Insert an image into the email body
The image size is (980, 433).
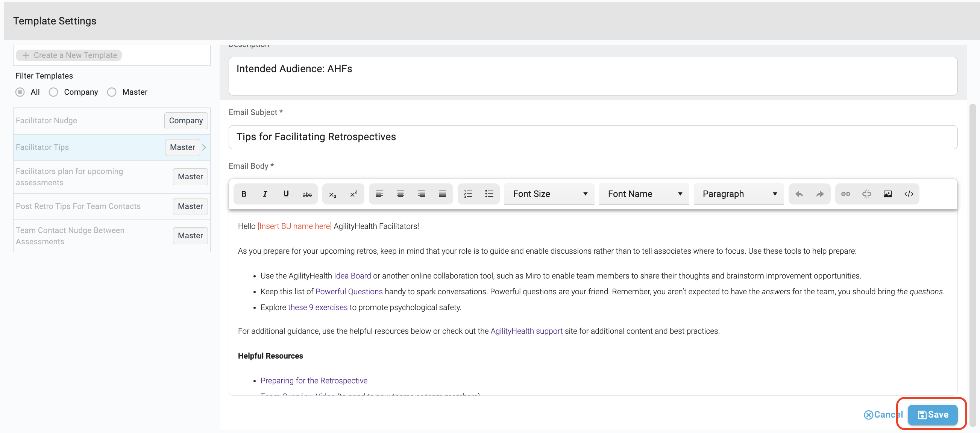pos(887,194)
